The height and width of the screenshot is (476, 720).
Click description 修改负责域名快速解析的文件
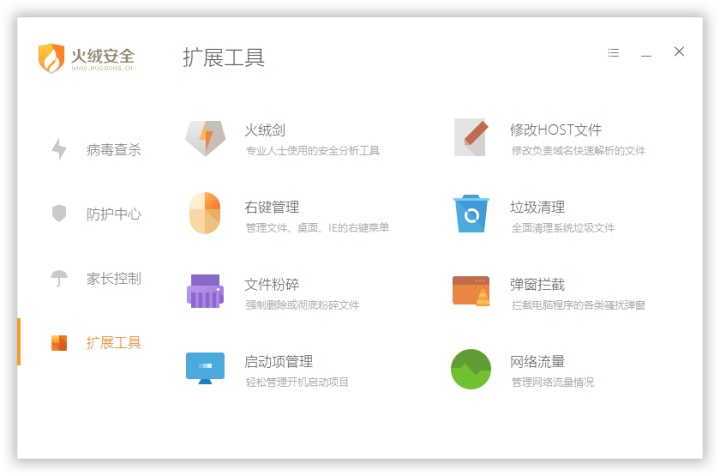[579, 151]
